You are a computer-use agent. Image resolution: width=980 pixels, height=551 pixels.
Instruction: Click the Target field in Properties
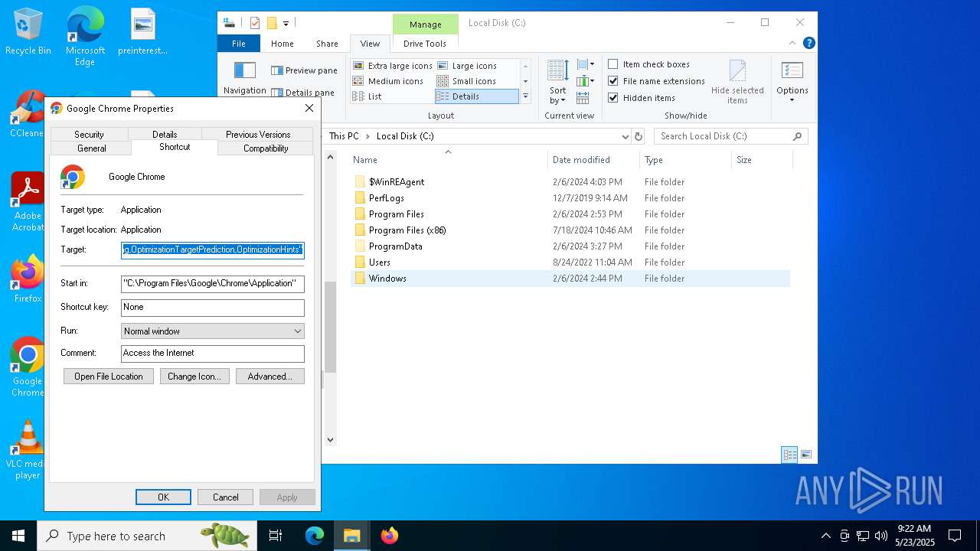click(x=213, y=250)
